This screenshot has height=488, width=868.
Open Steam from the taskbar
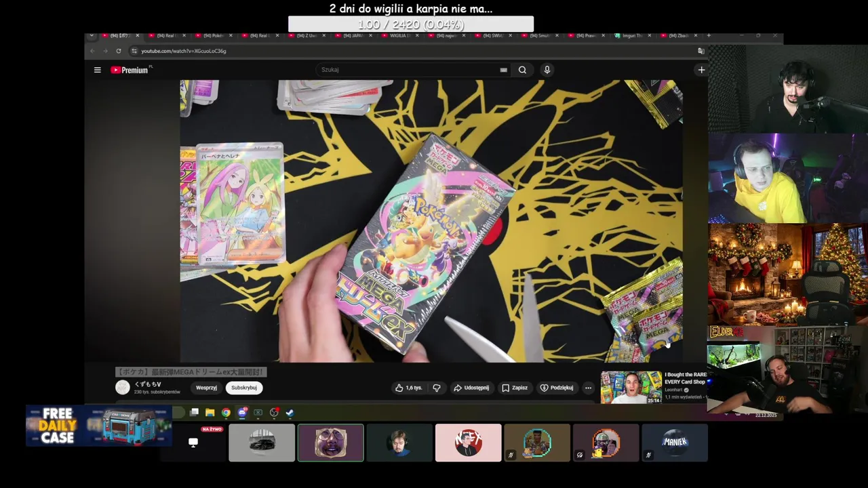click(290, 412)
